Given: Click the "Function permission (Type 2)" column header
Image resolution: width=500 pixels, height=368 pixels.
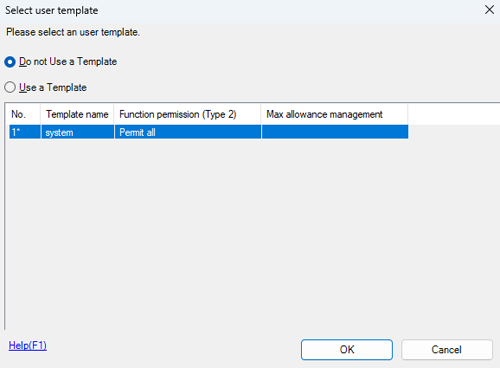Looking at the screenshot, I should pyautogui.click(x=187, y=114).
